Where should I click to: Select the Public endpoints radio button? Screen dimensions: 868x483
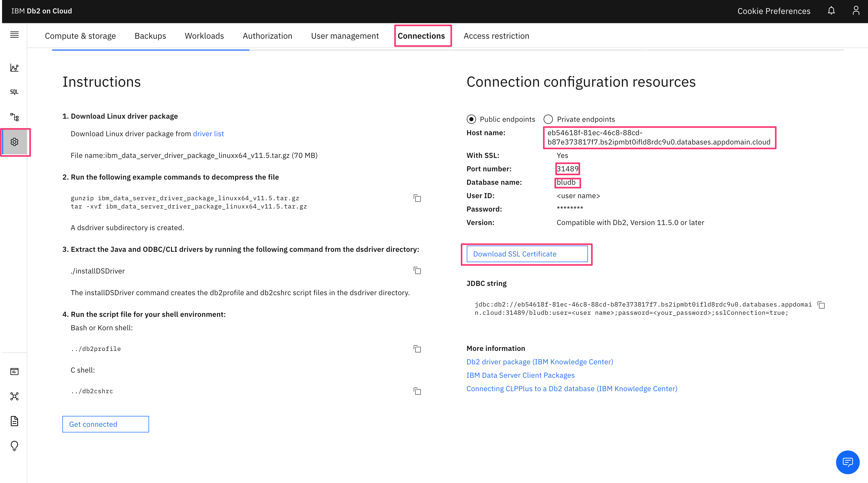(x=471, y=119)
